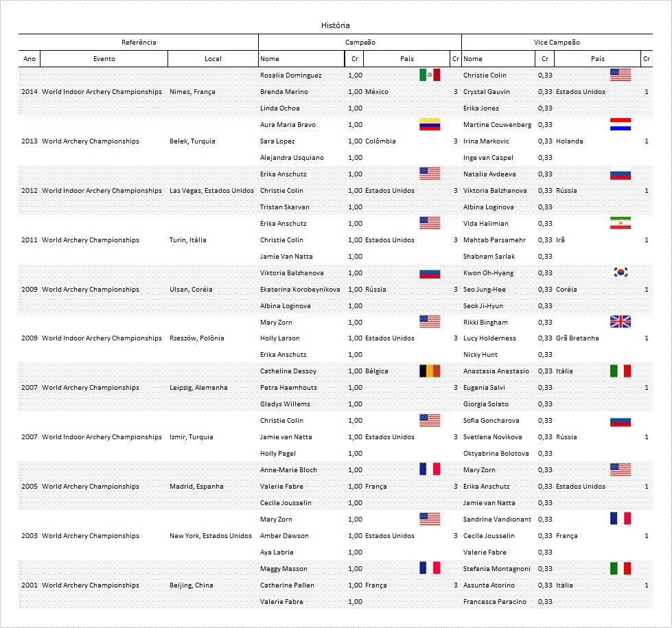Click the Mexico flag in 2014 champion row
672x628 pixels.
click(x=430, y=75)
